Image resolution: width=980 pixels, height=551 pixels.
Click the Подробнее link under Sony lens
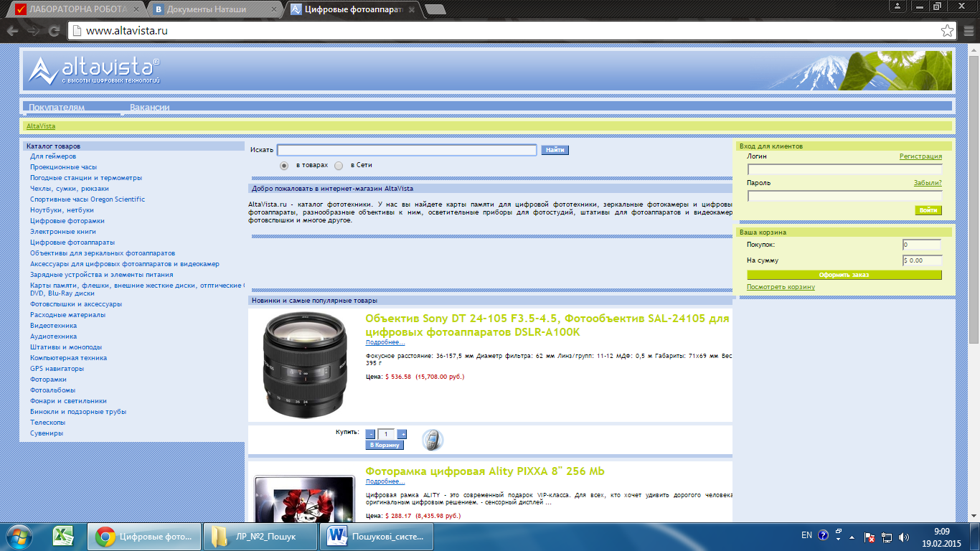point(385,342)
